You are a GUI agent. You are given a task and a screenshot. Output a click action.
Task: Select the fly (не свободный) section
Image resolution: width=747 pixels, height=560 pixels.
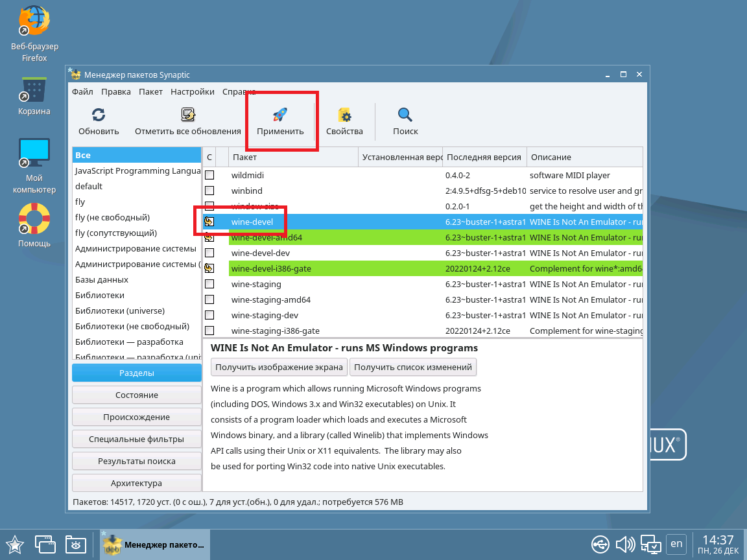pyautogui.click(x=137, y=218)
